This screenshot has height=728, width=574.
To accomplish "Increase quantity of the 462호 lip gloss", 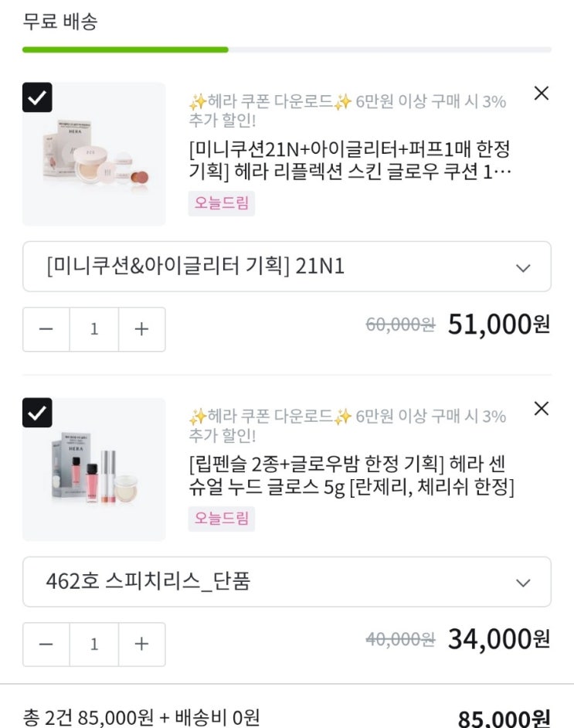I will pyautogui.click(x=141, y=645).
